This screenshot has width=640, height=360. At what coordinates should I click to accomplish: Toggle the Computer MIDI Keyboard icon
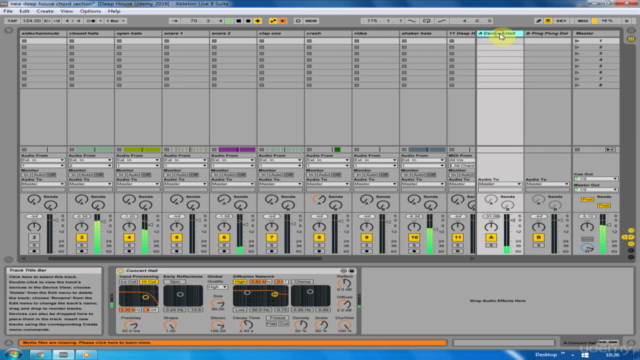[x=548, y=21]
